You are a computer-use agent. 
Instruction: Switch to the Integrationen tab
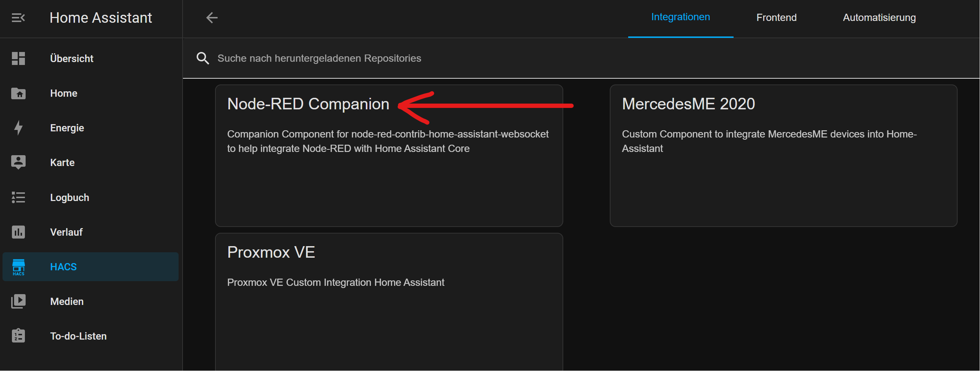tap(680, 18)
